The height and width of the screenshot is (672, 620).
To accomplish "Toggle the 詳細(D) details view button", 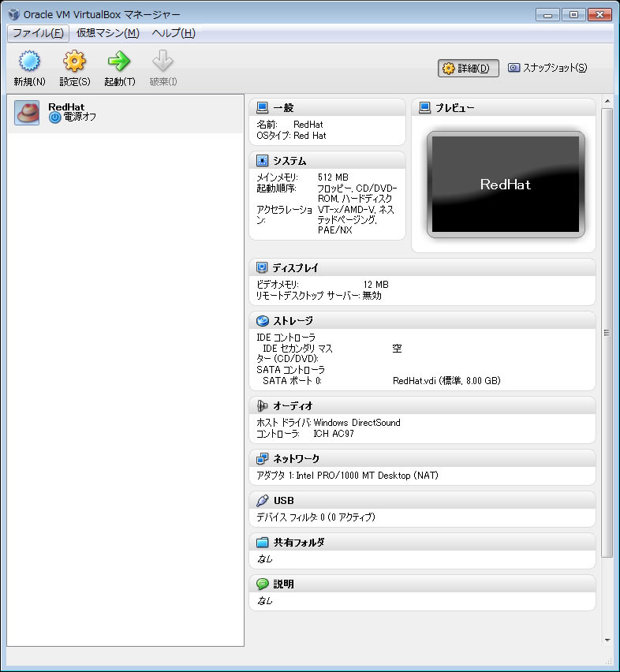I will (x=469, y=69).
